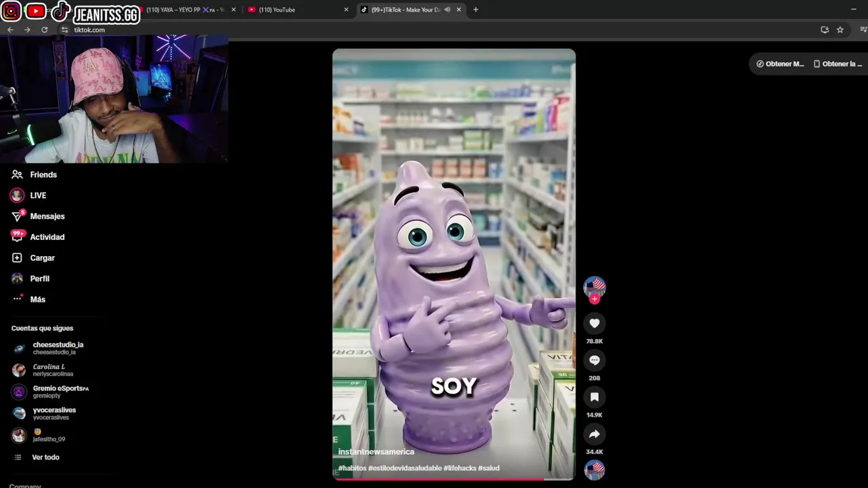Click the Company footer link
This screenshot has height=488, width=868.
(x=25, y=485)
